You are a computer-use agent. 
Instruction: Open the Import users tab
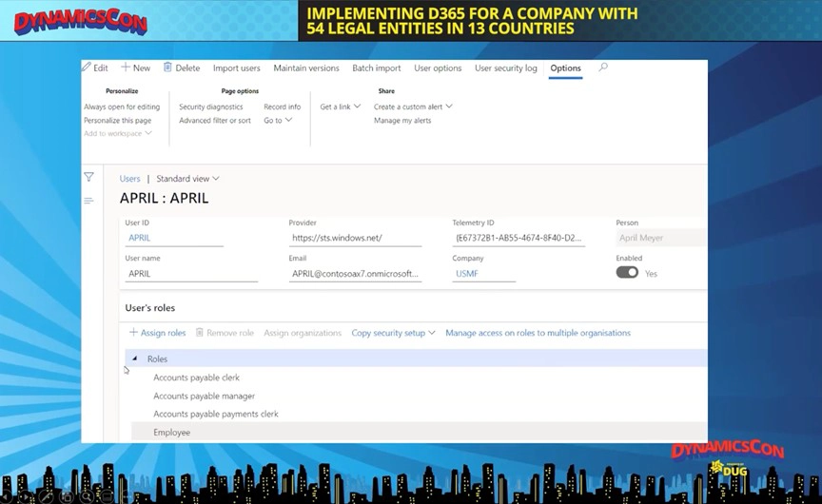click(x=237, y=68)
